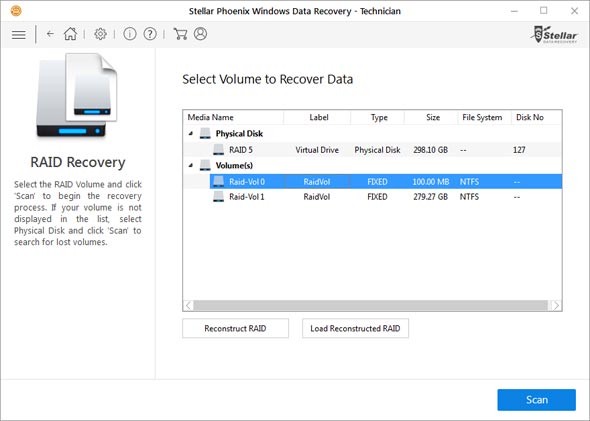This screenshot has height=421, width=590.
Task: Open the user account icon
Action: pos(200,34)
